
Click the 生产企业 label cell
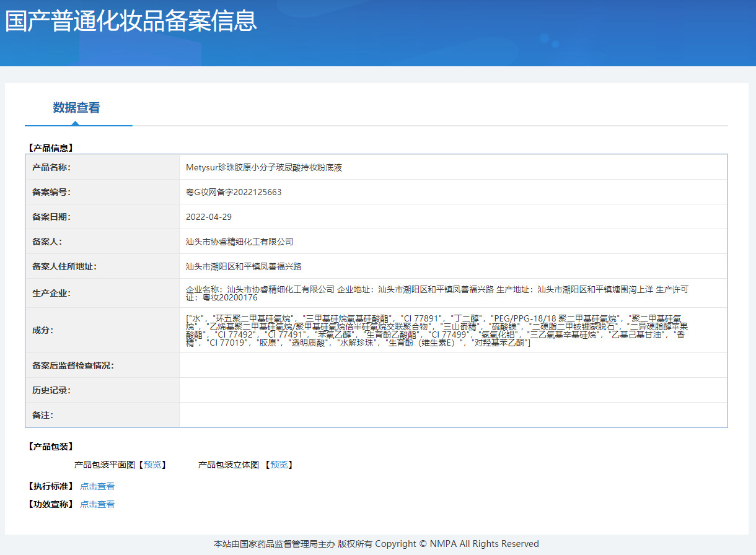click(102, 293)
